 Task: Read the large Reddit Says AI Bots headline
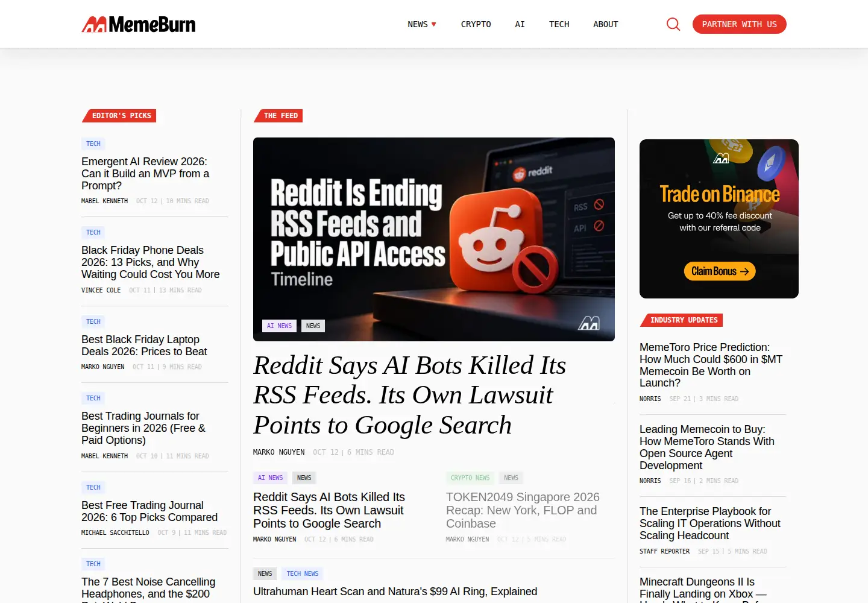[410, 395]
